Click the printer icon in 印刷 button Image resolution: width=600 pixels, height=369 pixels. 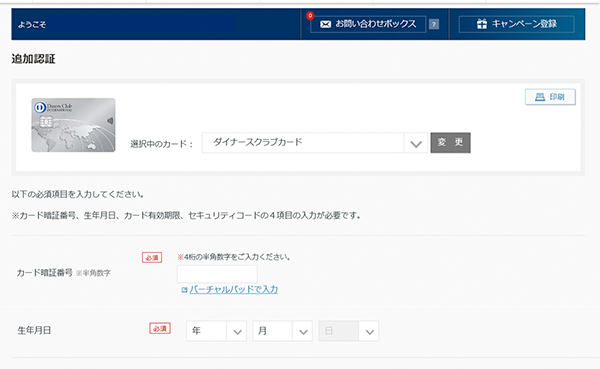(x=540, y=97)
